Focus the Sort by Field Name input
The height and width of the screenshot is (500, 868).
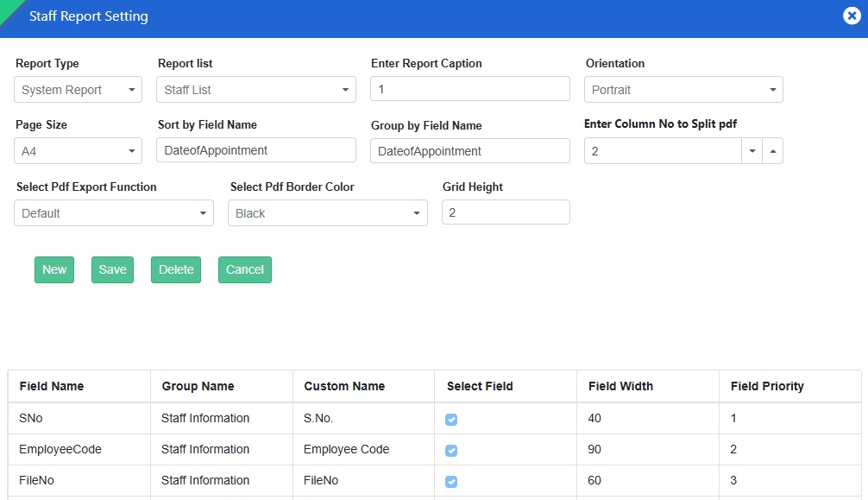256,150
